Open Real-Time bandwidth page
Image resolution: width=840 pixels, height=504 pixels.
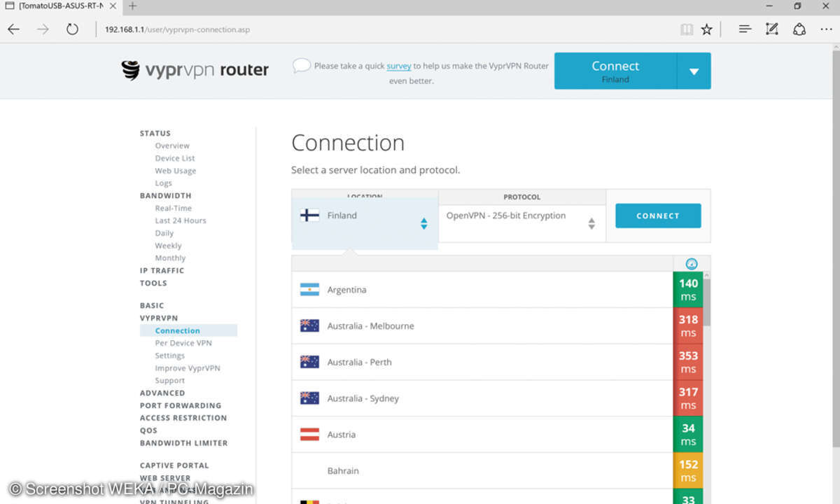[x=173, y=208]
